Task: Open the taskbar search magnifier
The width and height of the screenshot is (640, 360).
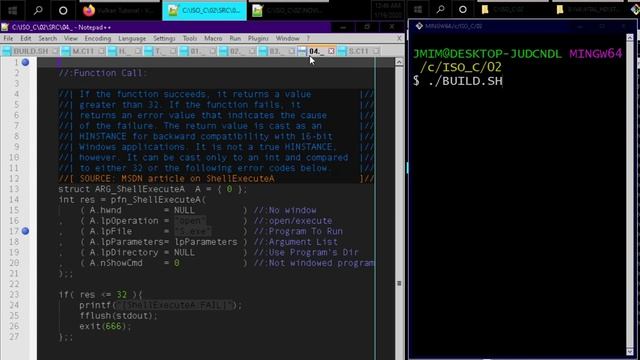Action: (x=38, y=10)
